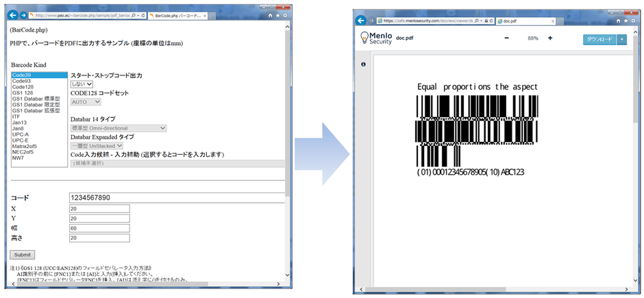This screenshot has width=644, height=298.
Task: Select Jan13 in Barcode Kind list
Action: tap(39, 123)
